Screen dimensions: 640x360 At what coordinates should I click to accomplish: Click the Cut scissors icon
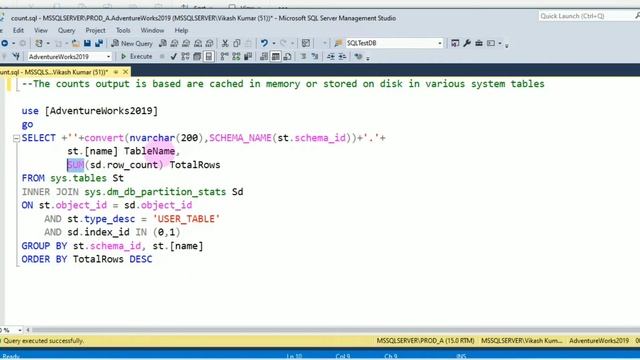click(225, 43)
